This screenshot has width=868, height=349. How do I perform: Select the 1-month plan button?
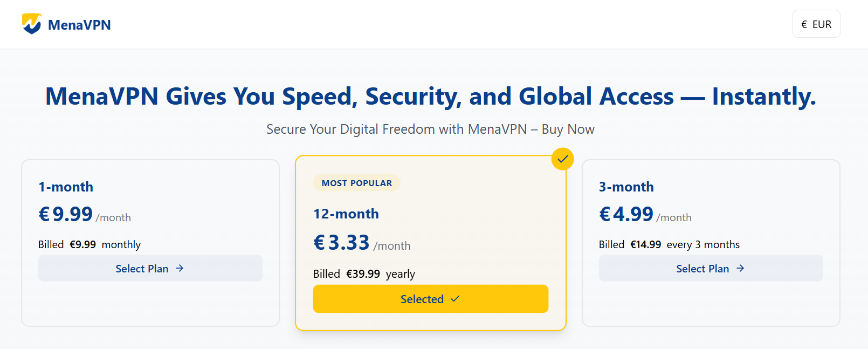150,268
